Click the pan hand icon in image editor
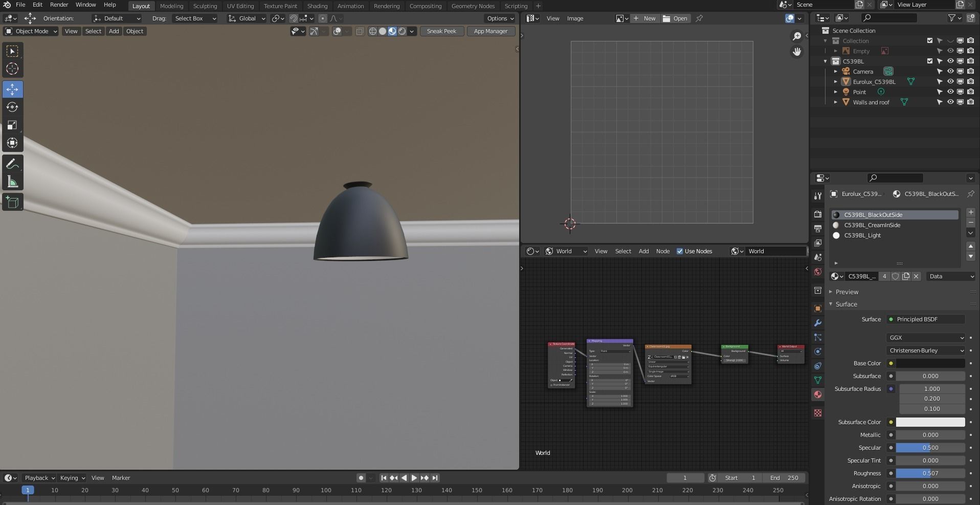This screenshot has width=980, height=505. (797, 52)
